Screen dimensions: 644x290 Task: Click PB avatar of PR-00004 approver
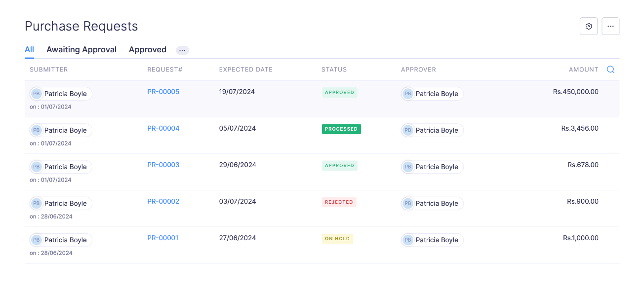407,130
